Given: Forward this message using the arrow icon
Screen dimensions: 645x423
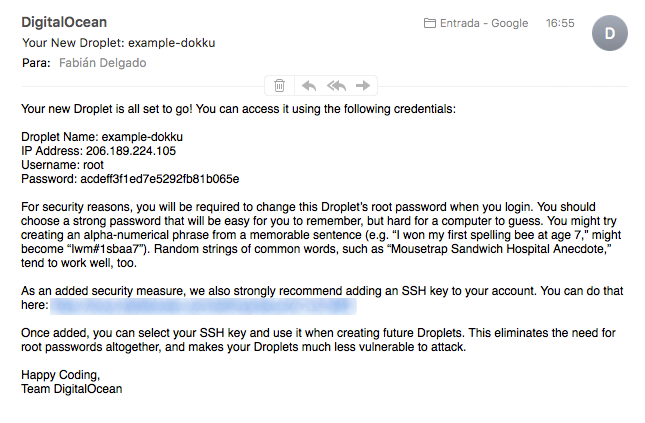Looking at the screenshot, I should [362, 86].
